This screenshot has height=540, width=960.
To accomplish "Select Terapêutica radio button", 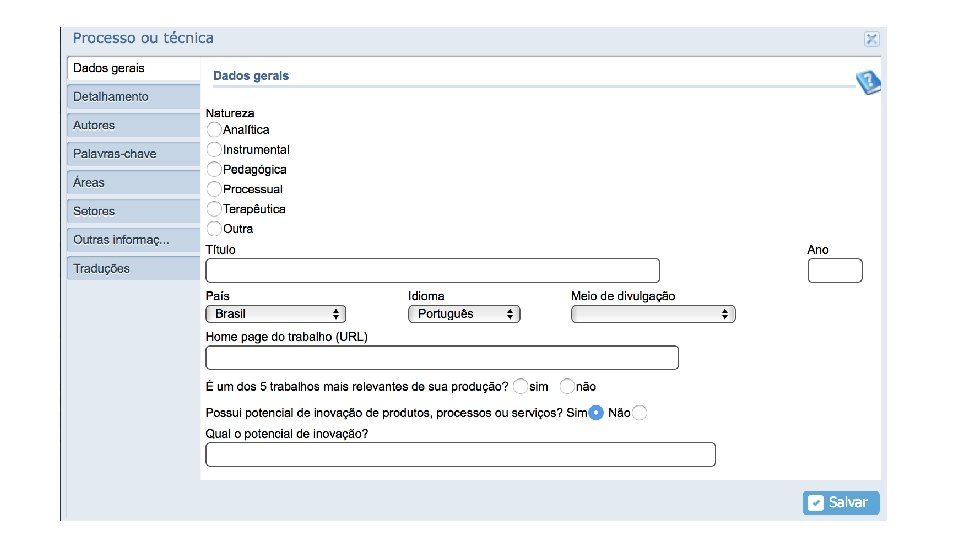I will tap(214, 209).
